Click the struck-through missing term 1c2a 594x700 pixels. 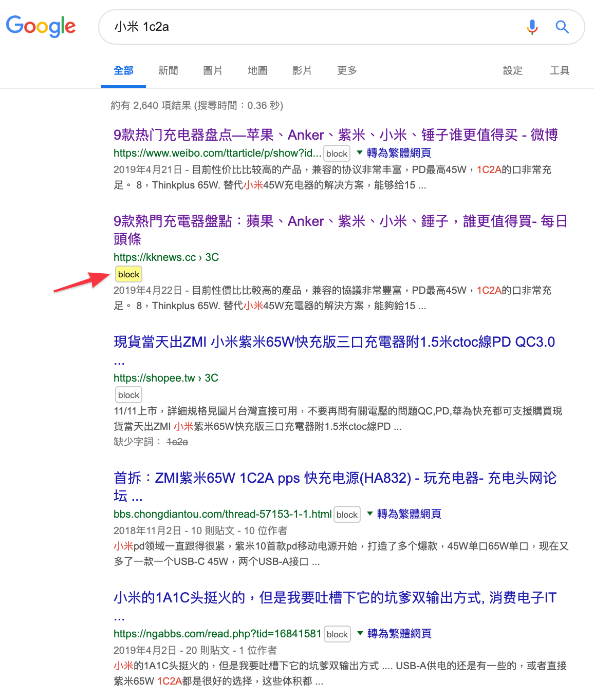tap(177, 442)
